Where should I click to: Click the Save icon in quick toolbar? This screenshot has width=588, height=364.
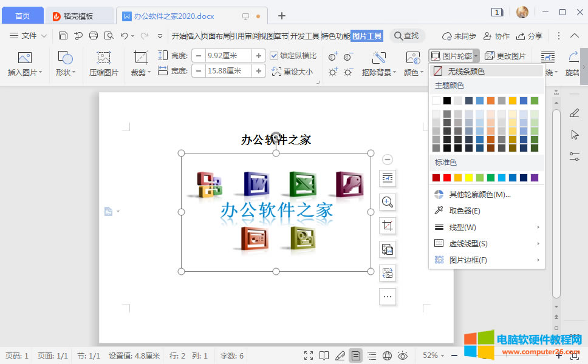point(63,36)
